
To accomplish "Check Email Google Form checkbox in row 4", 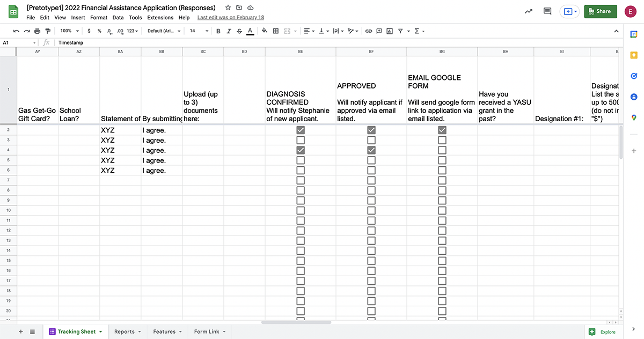I will (x=442, y=150).
